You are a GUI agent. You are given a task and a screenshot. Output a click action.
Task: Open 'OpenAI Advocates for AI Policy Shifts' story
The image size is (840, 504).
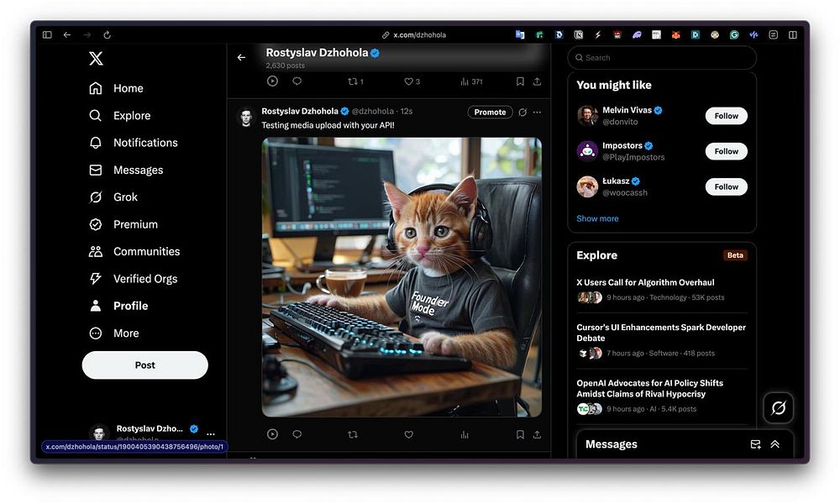[650, 388]
